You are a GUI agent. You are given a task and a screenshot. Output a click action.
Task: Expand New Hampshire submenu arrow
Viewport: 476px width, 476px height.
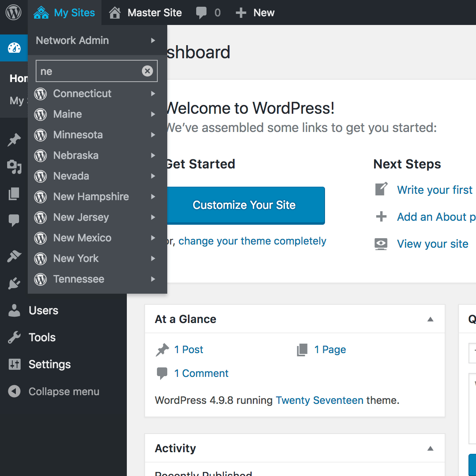point(153,197)
